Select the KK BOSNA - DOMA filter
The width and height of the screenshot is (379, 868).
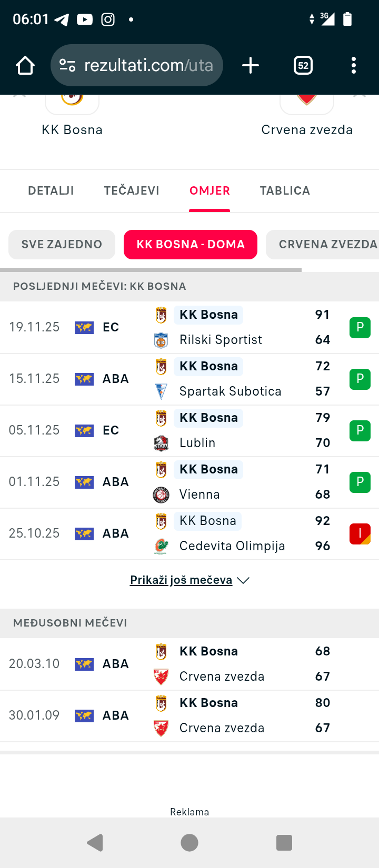191,245
